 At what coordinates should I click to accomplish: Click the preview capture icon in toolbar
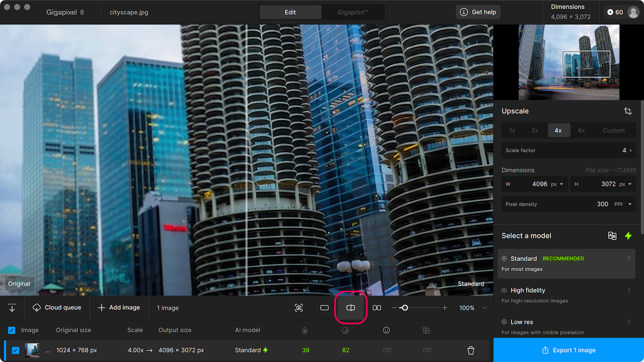pyautogui.click(x=299, y=308)
